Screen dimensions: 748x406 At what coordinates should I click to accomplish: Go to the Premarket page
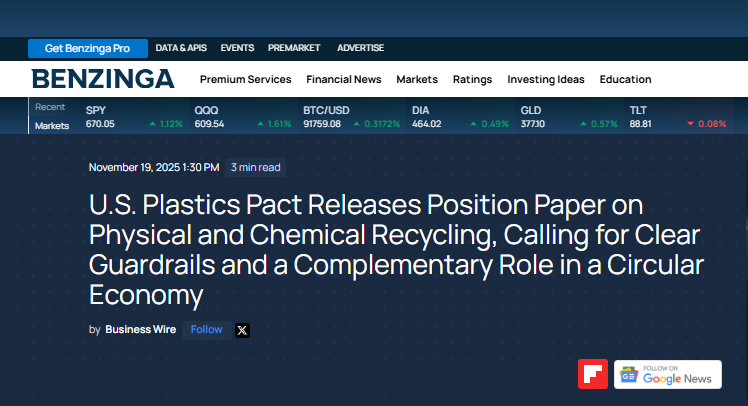point(295,48)
